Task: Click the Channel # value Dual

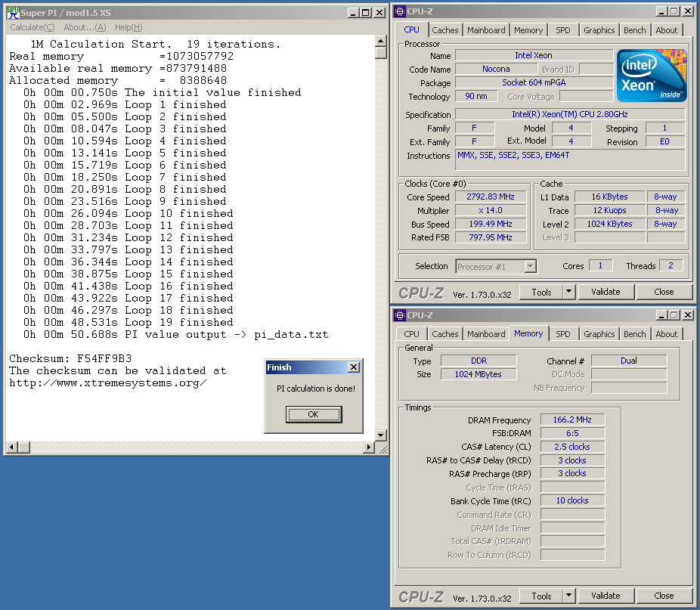Action: tap(629, 361)
